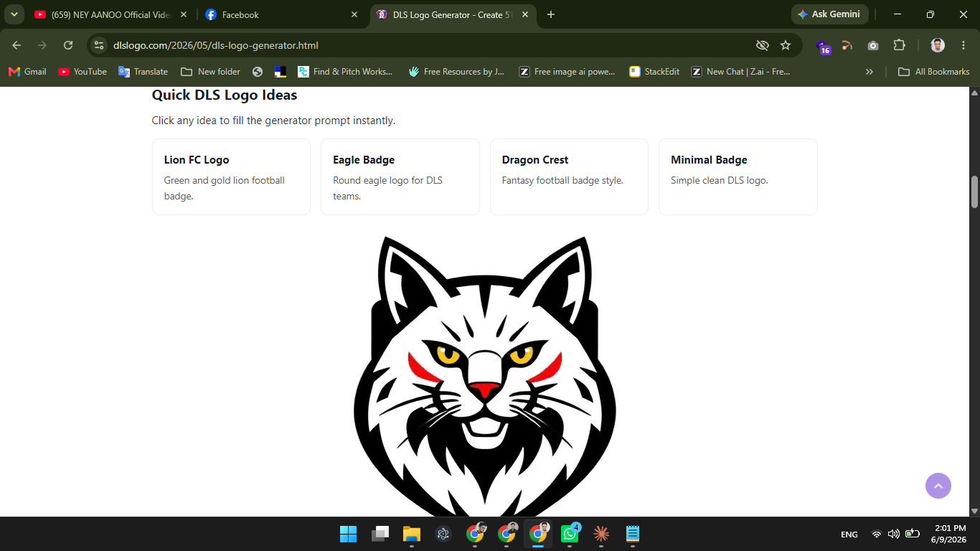Switch to the Facebook tab

pos(282,14)
